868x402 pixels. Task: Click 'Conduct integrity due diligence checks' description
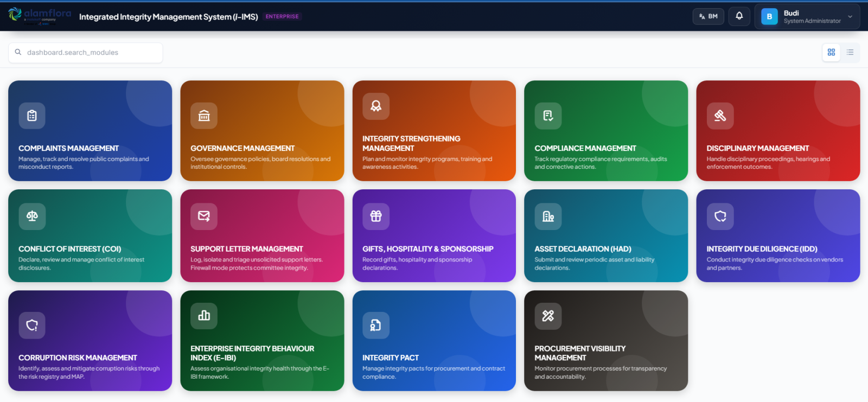click(775, 264)
